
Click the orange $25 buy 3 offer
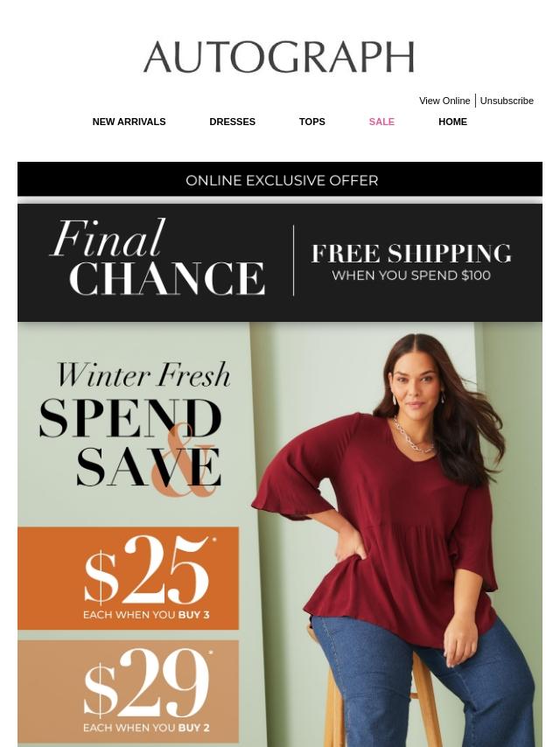[129, 578]
